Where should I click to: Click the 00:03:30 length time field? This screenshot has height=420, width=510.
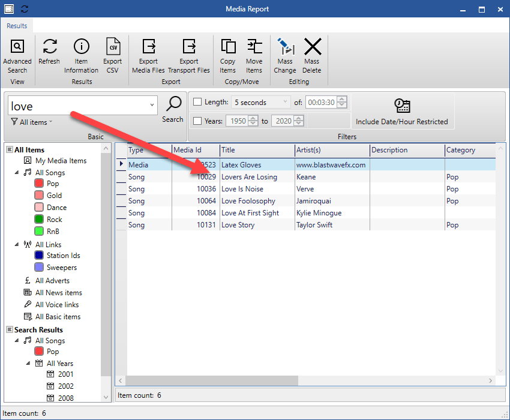(321, 102)
